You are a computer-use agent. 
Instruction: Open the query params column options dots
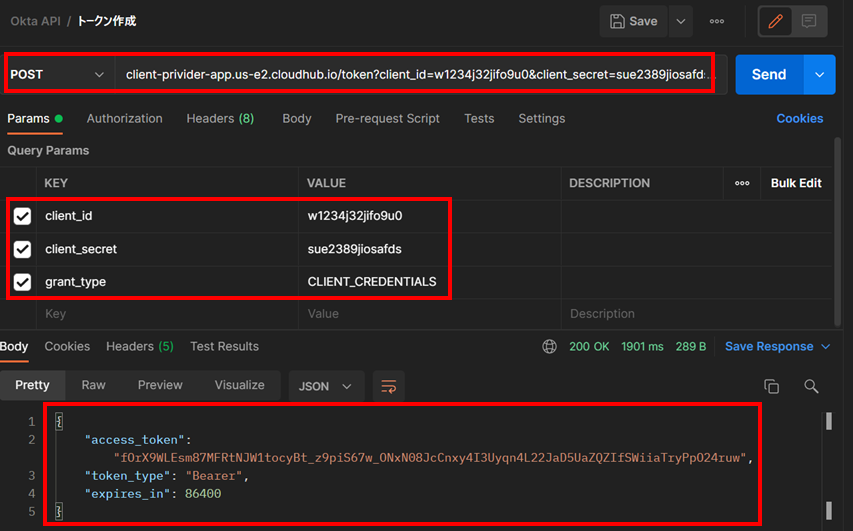(742, 183)
